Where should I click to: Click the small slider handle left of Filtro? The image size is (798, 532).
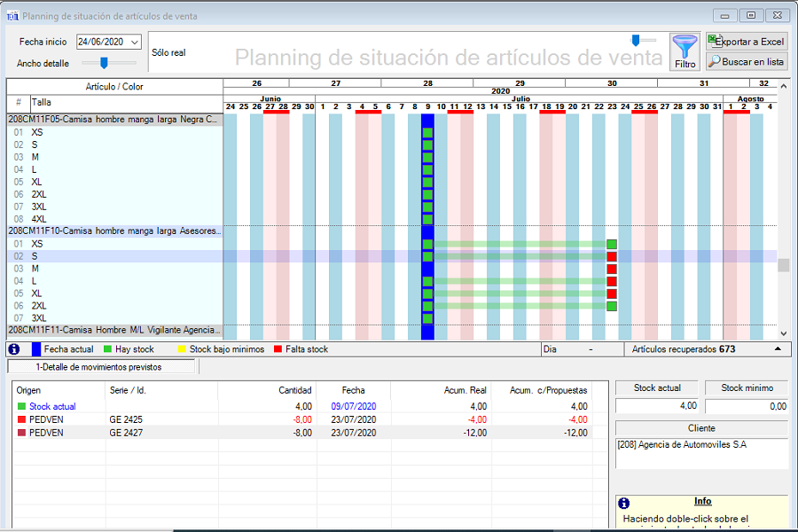coord(636,40)
